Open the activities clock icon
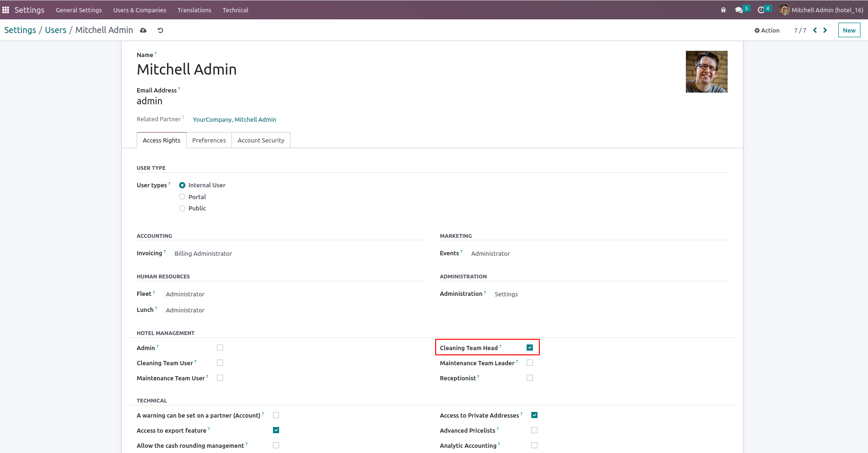The width and height of the screenshot is (868, 453). click(761, 10)
